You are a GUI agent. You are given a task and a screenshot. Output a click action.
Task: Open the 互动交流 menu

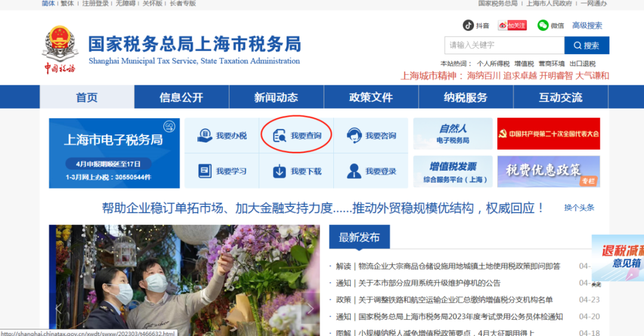point(561,97)
